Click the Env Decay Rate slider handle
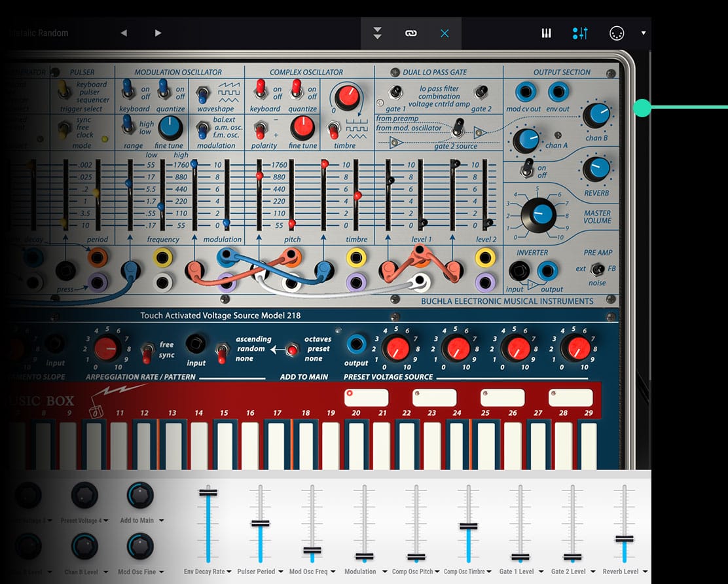 (208, 492)
